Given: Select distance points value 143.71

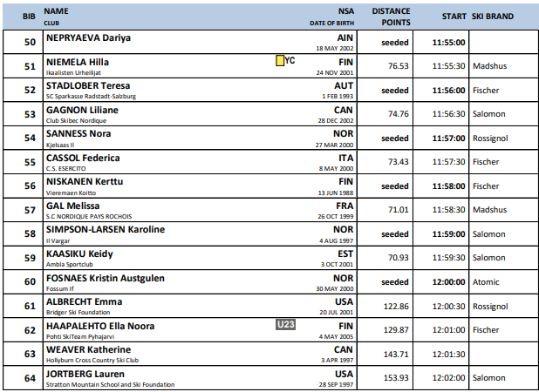Looking at the screenshot, I should pos(396,355).
